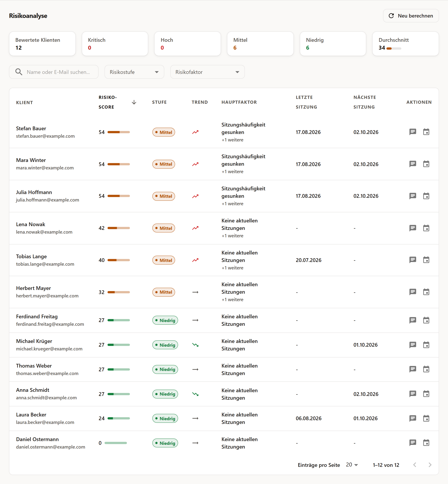
Task: Open the Risikofaktor filter dropdown
Action: 207,72
